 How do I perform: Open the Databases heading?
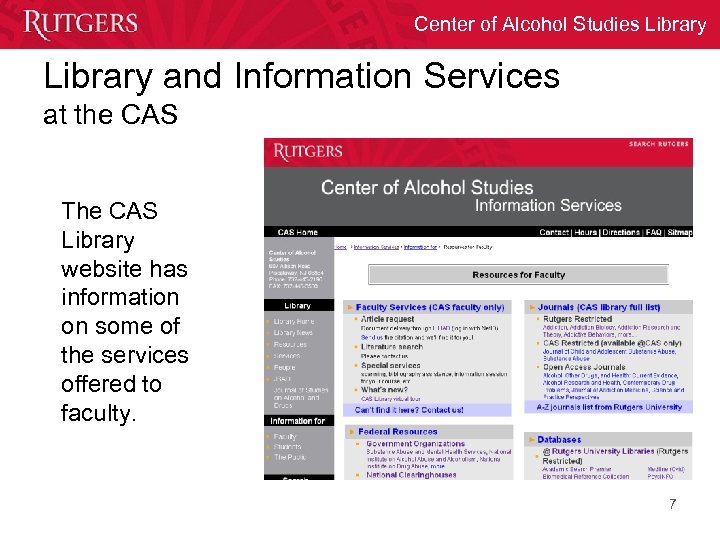pyautogui.click(x=559, y=439)
